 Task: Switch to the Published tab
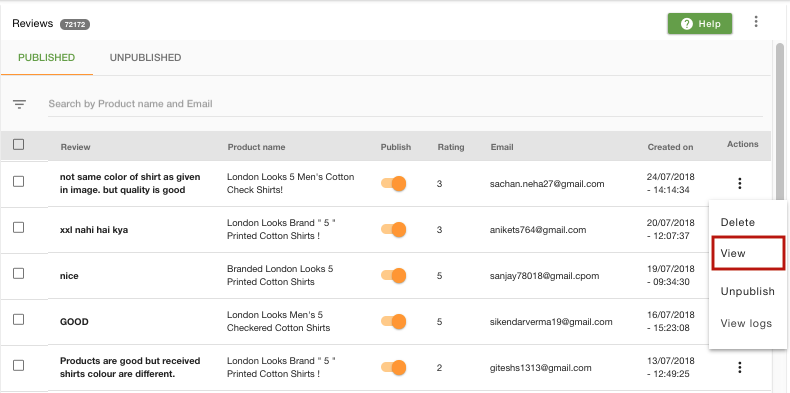coord(47,58)
